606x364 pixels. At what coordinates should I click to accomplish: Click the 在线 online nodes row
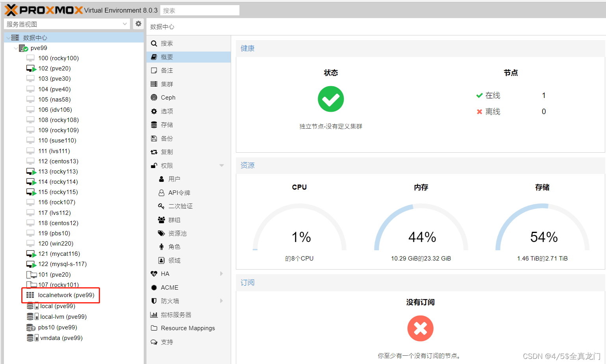point(511,96)
